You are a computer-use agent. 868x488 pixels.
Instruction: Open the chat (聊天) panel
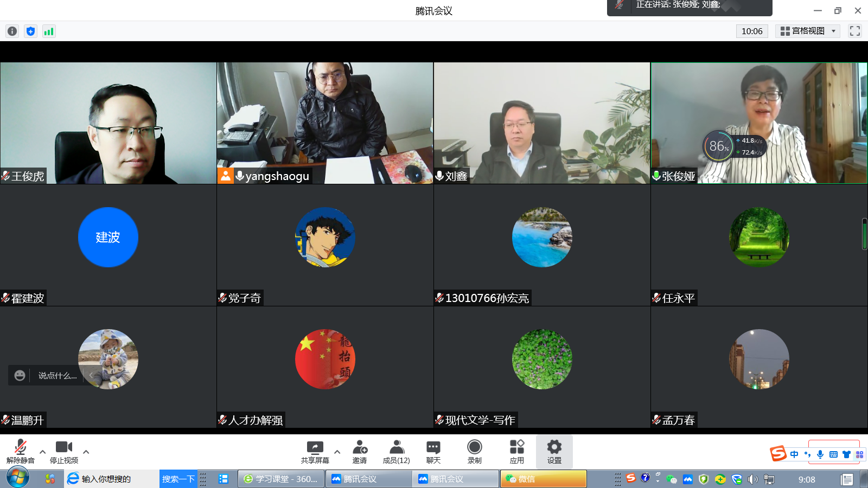433,451
